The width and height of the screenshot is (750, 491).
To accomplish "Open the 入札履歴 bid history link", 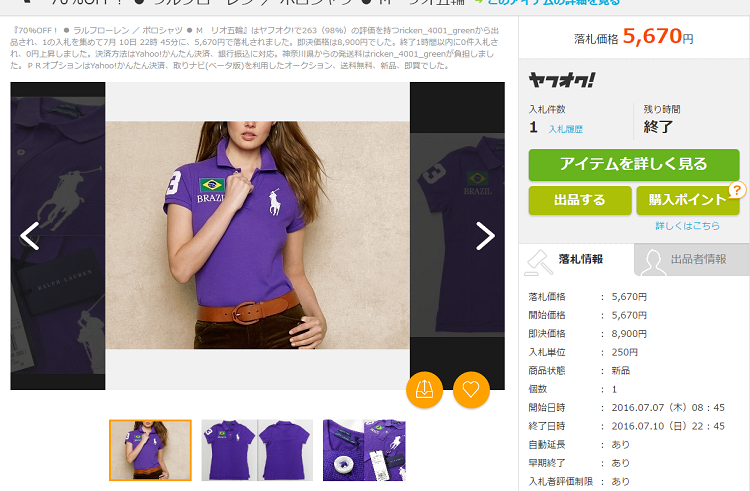I will pos(565,129).
